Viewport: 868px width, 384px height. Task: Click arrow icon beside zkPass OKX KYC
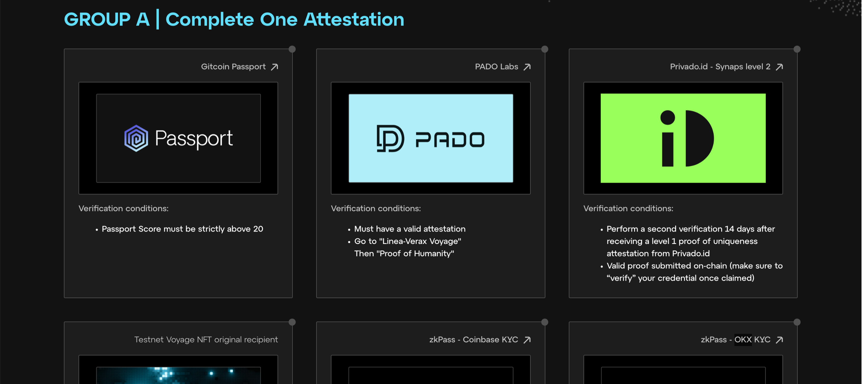(779, 340)
